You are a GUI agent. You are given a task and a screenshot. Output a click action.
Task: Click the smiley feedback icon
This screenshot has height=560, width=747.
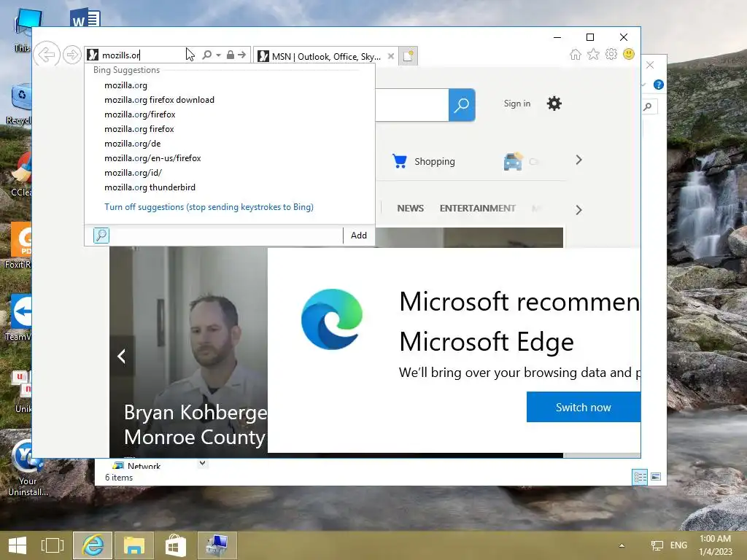[629, 54]
